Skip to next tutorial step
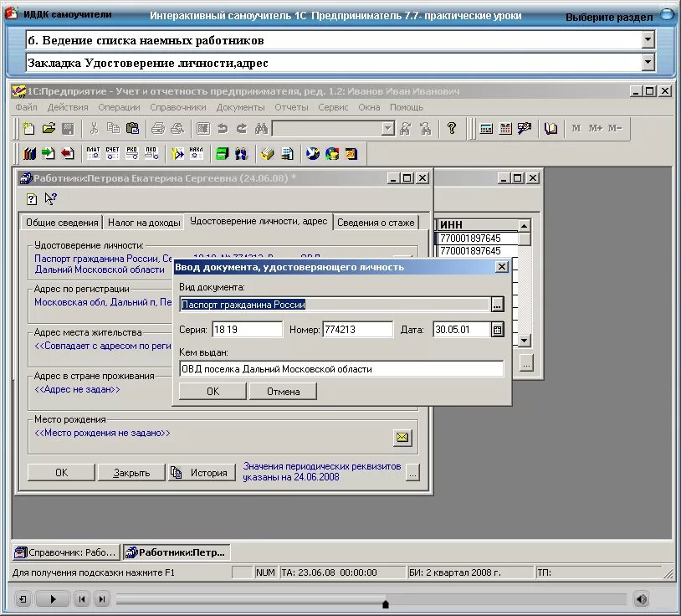The image size is (681, 616). pyautogui.click(x=101, y=599)
